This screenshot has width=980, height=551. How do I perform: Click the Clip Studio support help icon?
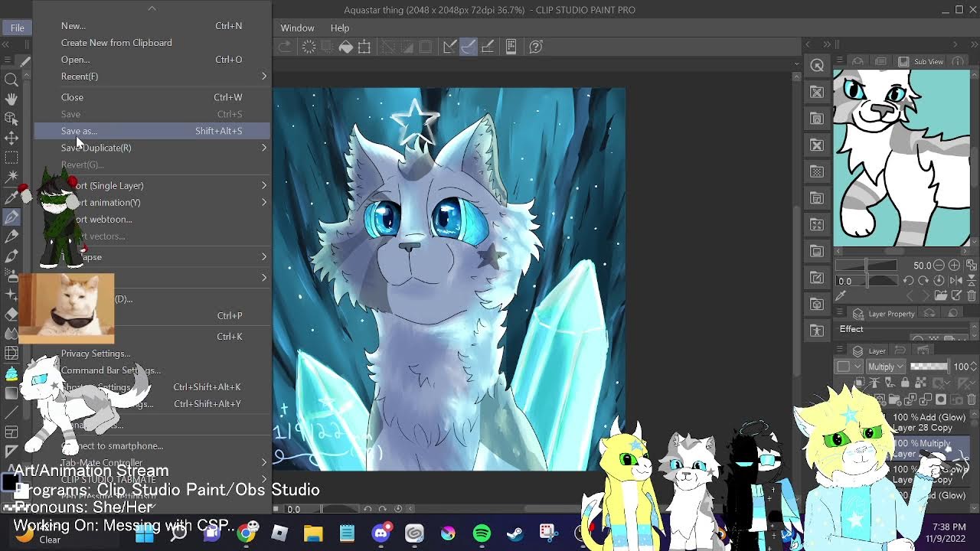pyautogui.click(x=536, y=47)
